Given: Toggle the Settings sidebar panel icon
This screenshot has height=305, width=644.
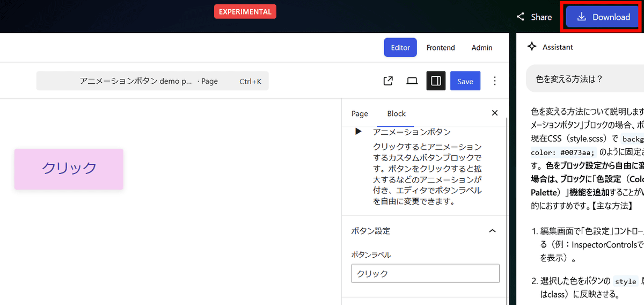Looking at the screenshot, I should [436, 81].
